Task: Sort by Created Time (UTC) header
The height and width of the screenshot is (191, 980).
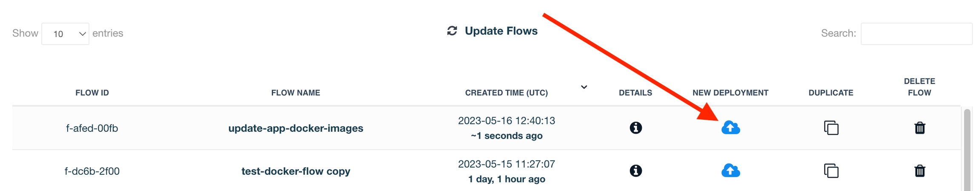Action: (x=506, y=93)
